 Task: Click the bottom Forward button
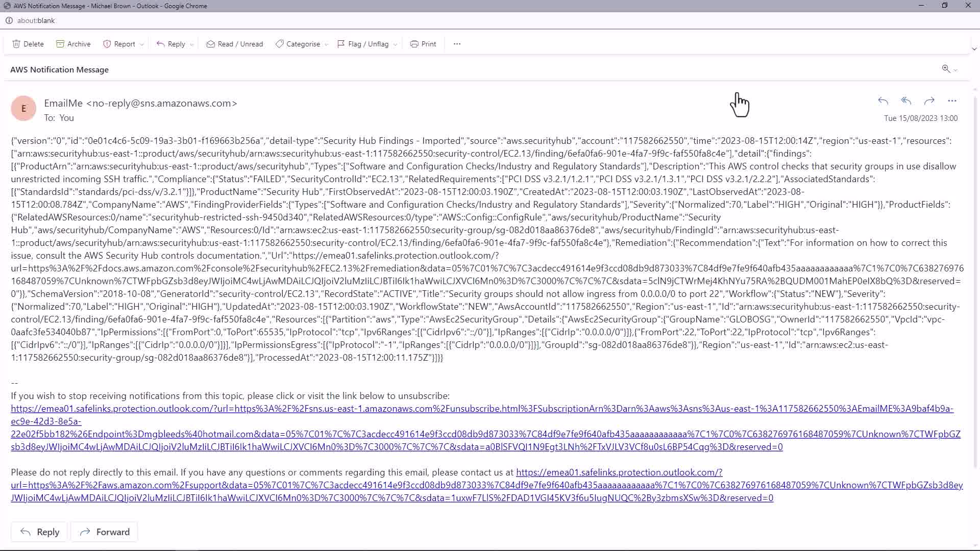[104, 532]
